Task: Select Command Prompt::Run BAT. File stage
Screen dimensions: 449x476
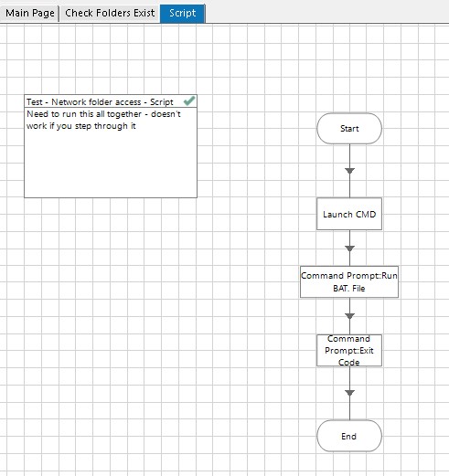Action: [x=349, y=282]
